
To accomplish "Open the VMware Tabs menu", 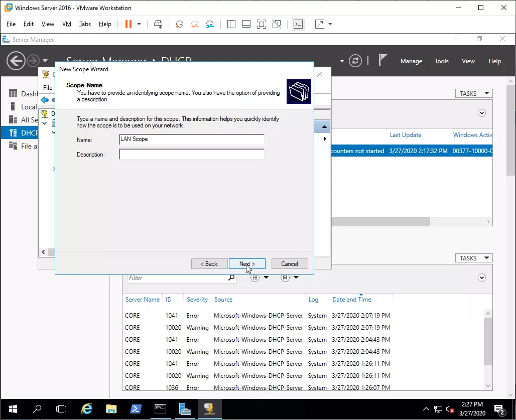I will click(x=85, y=24).
